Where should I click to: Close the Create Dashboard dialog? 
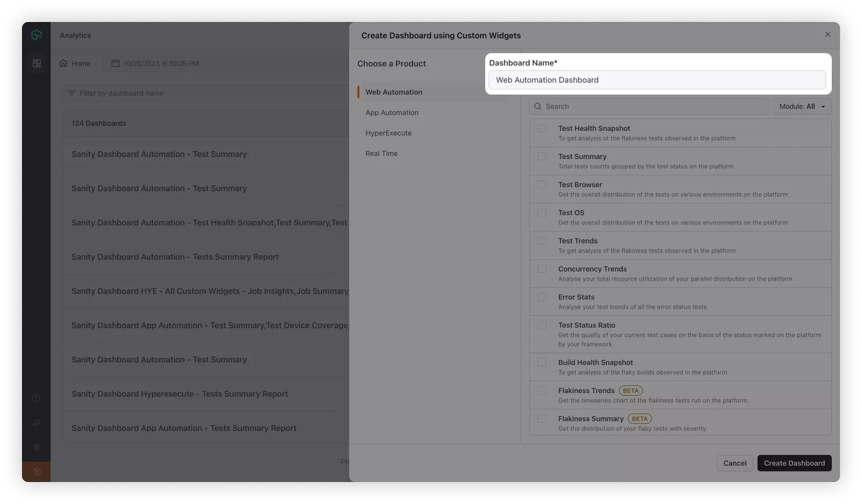click(x=827, y=34)
